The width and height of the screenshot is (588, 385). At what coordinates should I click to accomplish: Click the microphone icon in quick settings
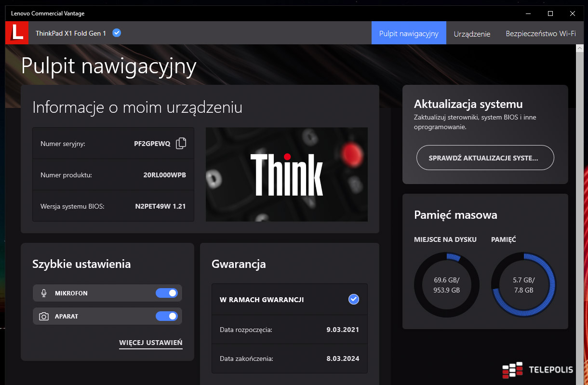coord(44,293)
